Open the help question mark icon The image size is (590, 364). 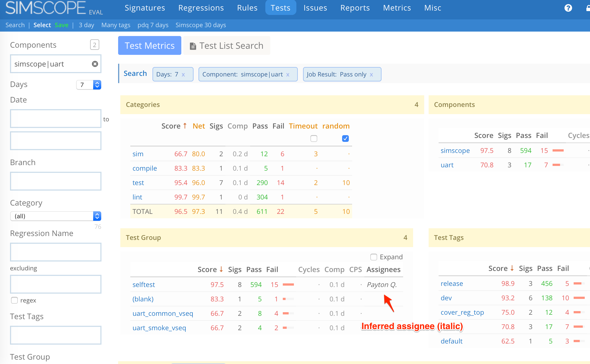(x=568, y=8)
